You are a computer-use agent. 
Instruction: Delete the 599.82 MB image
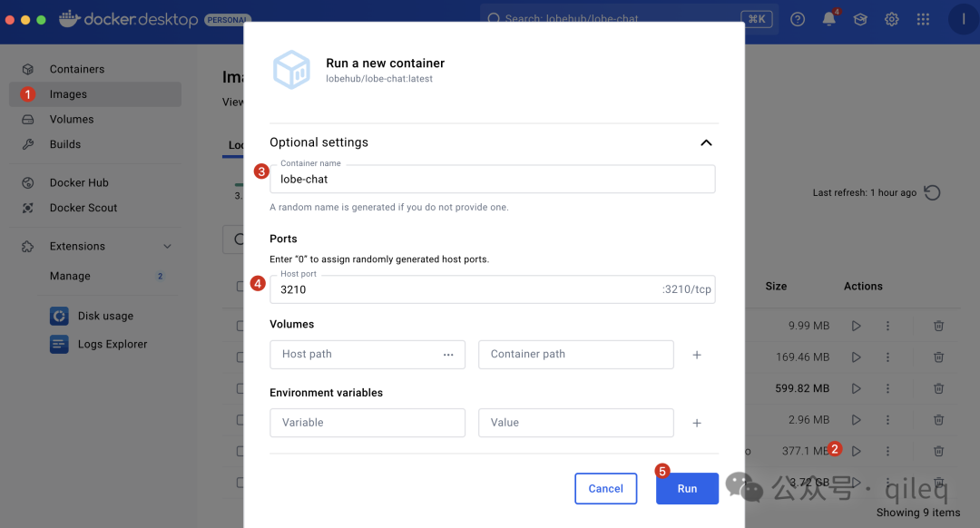click(939, 388)
